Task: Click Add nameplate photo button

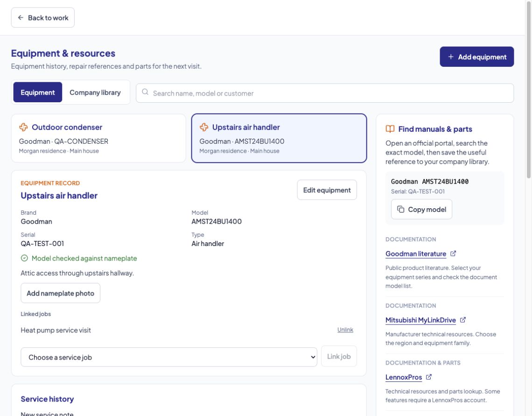Action: click(60, 293)
